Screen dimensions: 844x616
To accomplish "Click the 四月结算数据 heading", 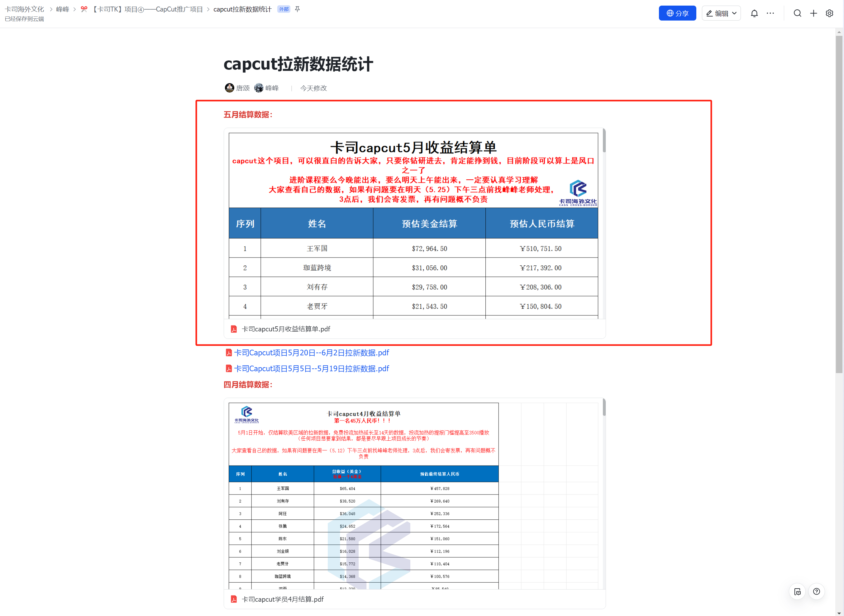I will pos(248,385).
